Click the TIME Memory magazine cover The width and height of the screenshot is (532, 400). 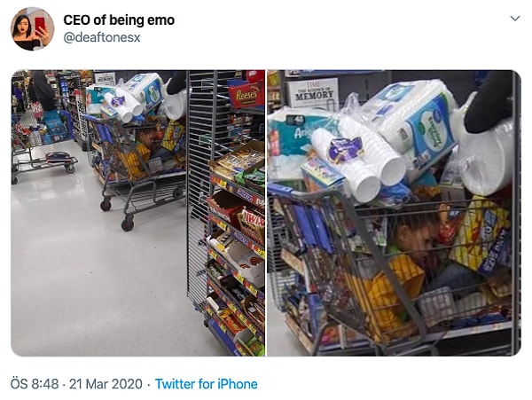[x=313, y=93]
